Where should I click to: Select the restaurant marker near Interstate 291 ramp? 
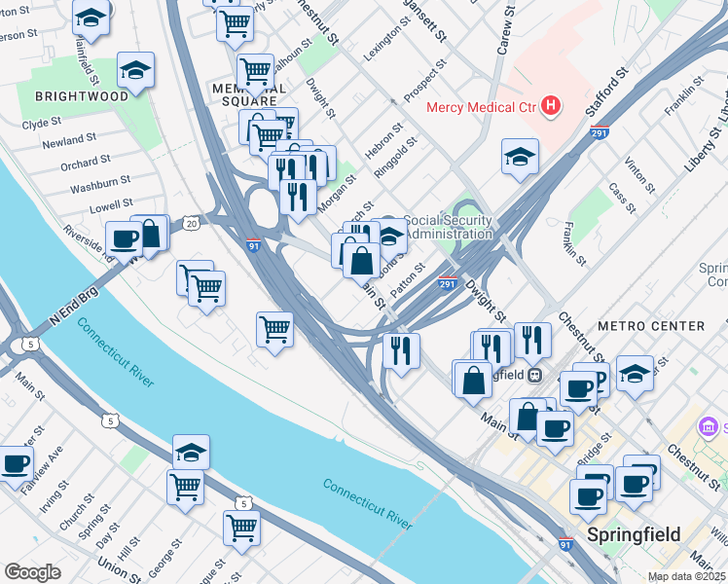(402, 352)
